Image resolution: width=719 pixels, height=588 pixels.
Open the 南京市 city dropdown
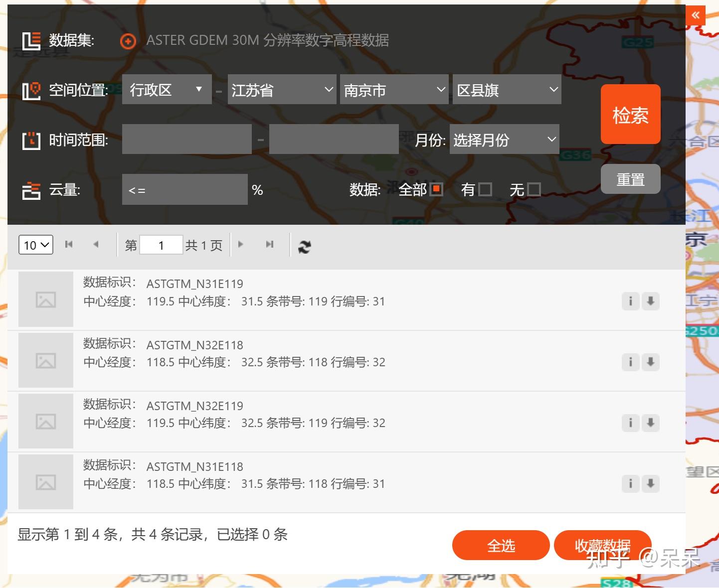click(394, 90)
